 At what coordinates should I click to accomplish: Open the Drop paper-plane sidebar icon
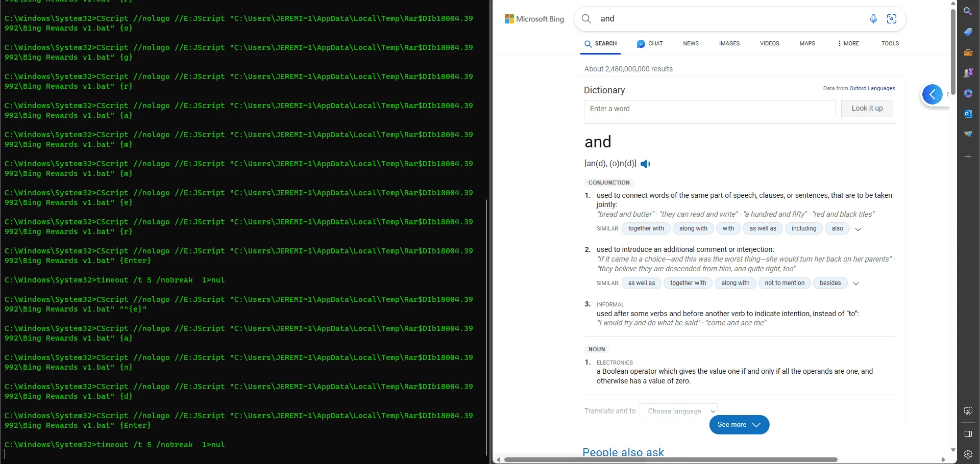[x=968, y=134]
